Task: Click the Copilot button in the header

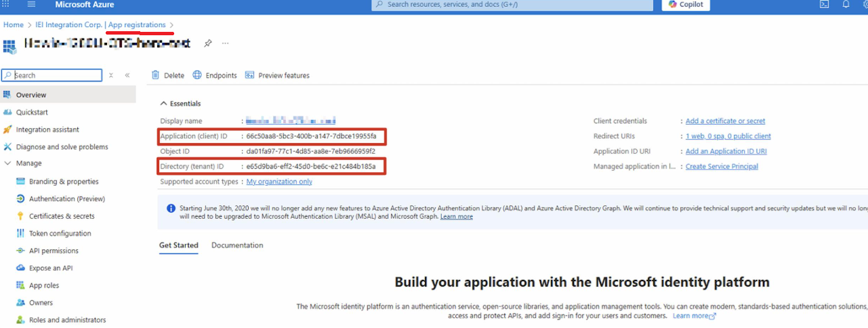Action: (x=686, y=4)
